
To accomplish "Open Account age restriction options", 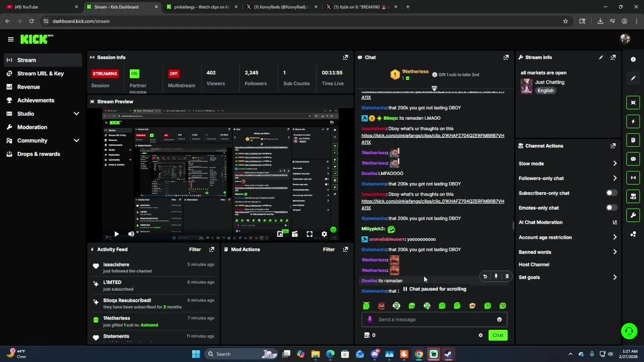I will coord(568,237).
